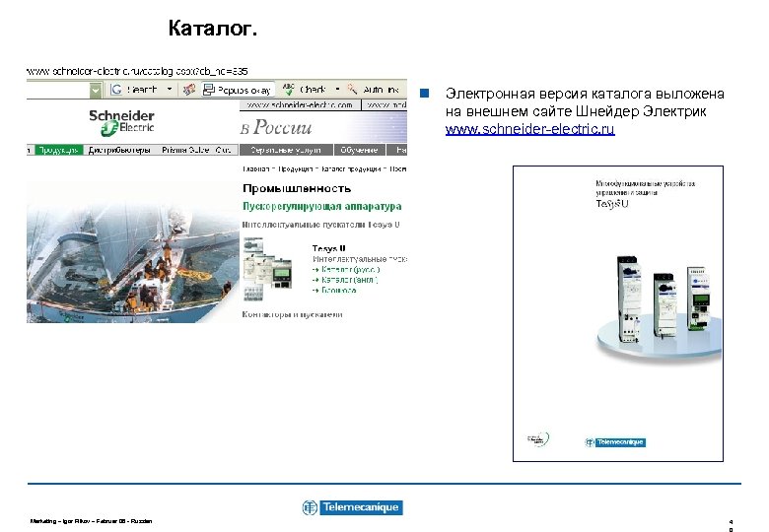Expand the Check button dropdown arrow
This screenshot has width=769, height=532.
(x=337, y=89)
